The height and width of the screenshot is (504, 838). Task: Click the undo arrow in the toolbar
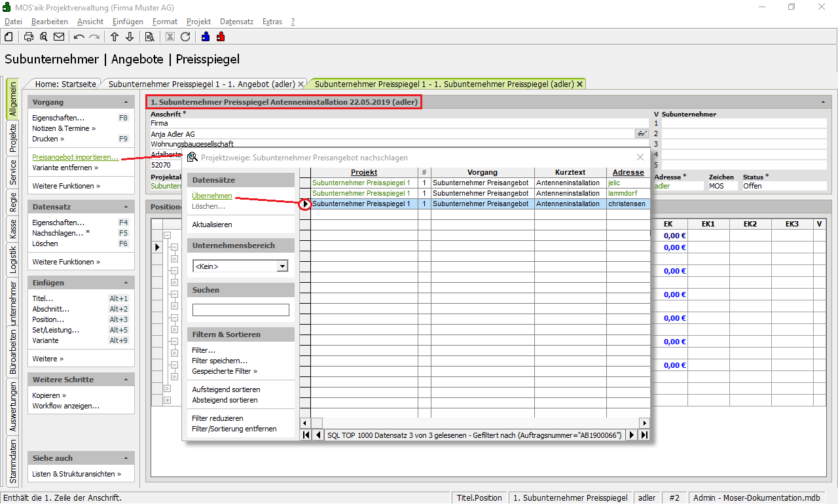(79, 37)
